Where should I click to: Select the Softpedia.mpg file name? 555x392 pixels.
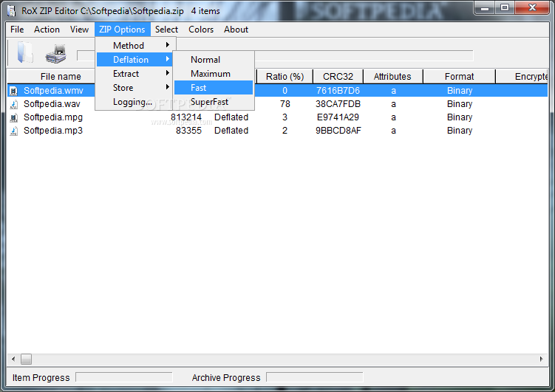coord(53,117)
